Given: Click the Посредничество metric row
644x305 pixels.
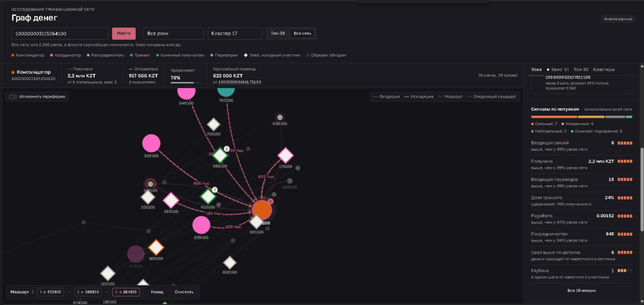Looking at the screenshot, I should pos(582,237).
